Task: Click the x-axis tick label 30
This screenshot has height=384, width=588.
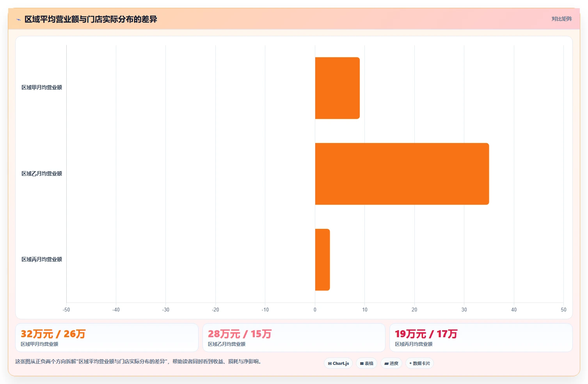Action: click(464, 310)
